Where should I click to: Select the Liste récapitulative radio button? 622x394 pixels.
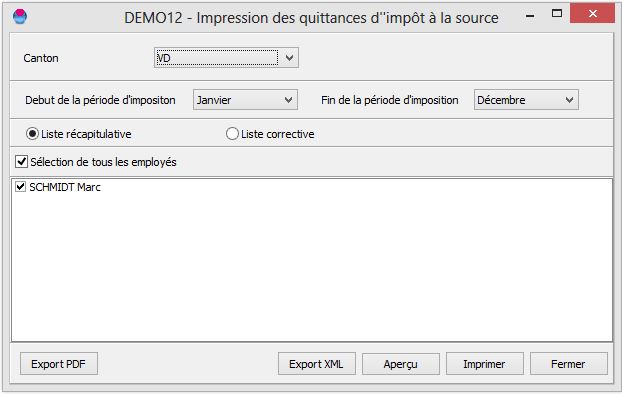32,134
